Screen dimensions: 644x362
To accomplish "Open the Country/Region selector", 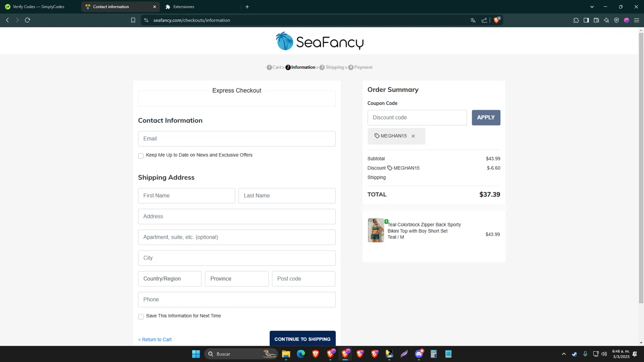I will [x=170, y=279].
